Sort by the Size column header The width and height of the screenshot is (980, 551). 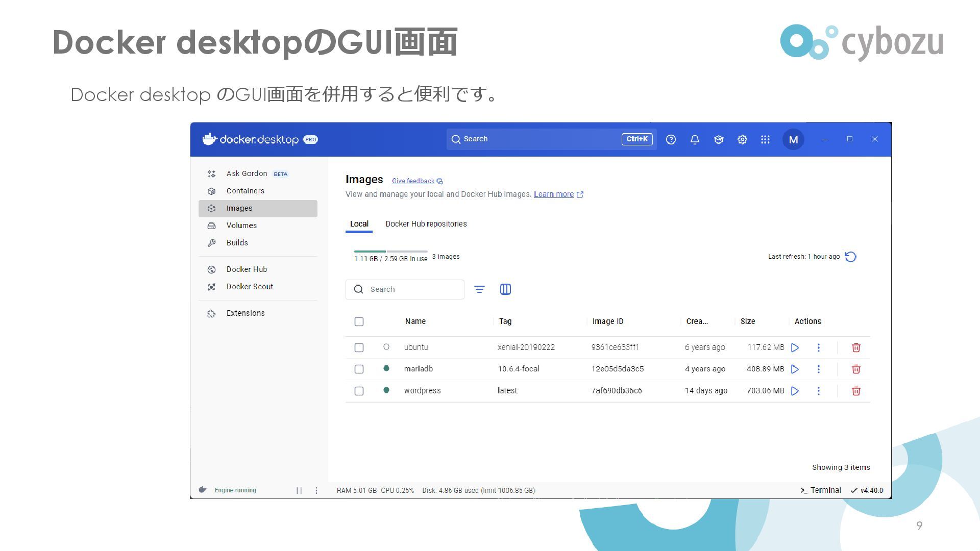748,321
